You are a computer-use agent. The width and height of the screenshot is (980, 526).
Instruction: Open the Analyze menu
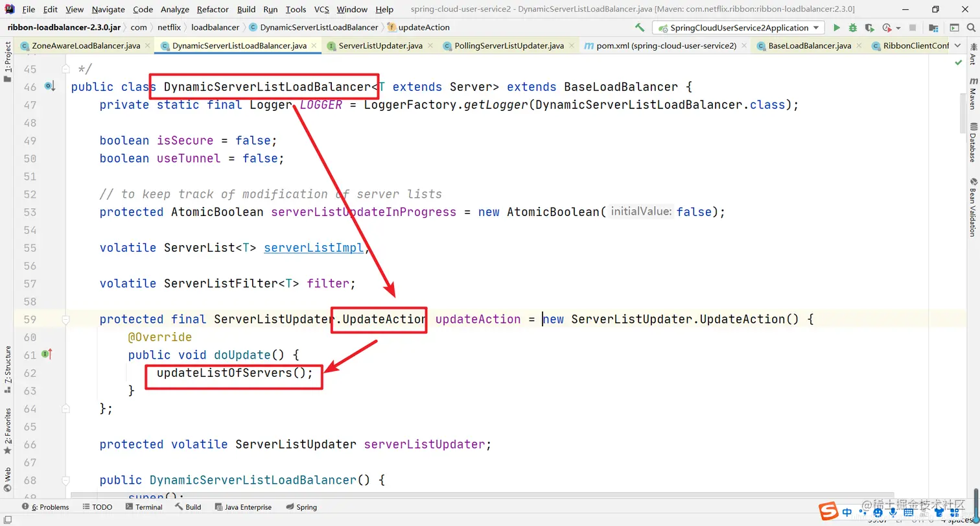[x=175, y=9]
